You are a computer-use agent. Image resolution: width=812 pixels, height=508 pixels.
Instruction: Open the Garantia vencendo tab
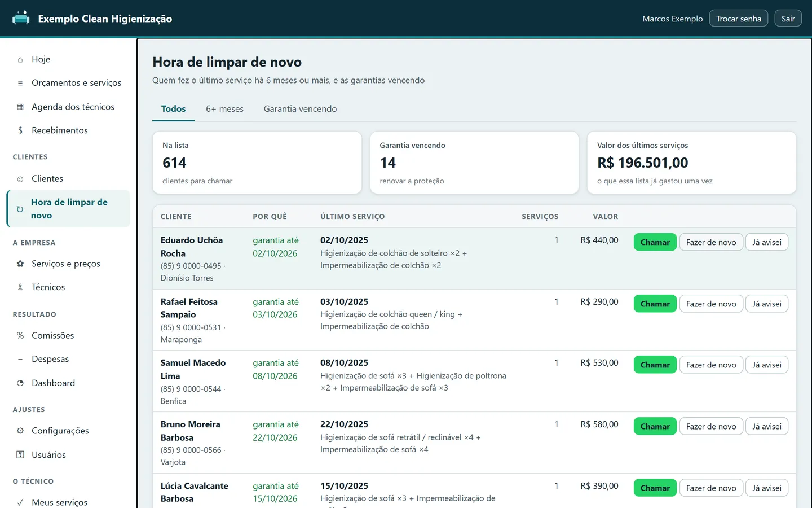(x=300, y=109)
